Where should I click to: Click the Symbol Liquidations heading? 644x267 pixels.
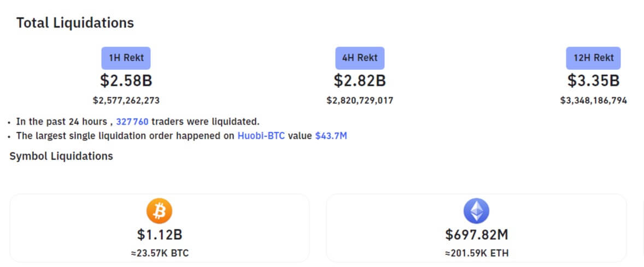pyautogui.click(x=61, y=156)
